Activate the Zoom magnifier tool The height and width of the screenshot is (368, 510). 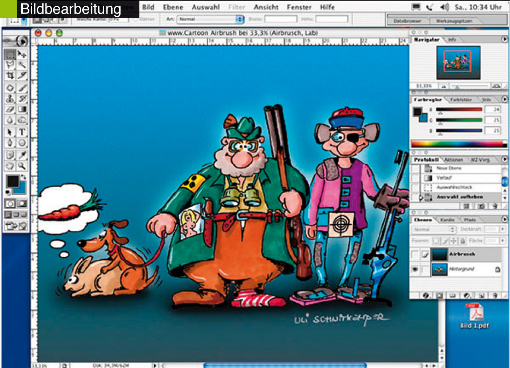pyautogui.click(x=22, y=166)
